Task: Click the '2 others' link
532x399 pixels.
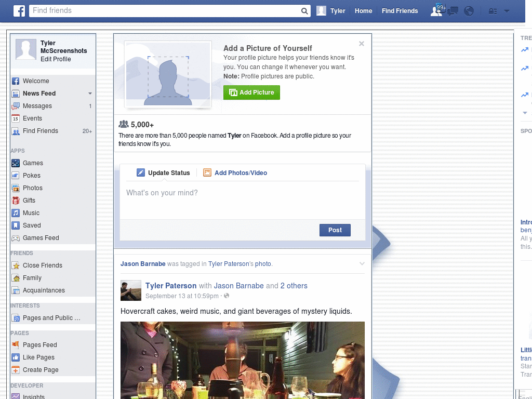Action: pos(294,286)
